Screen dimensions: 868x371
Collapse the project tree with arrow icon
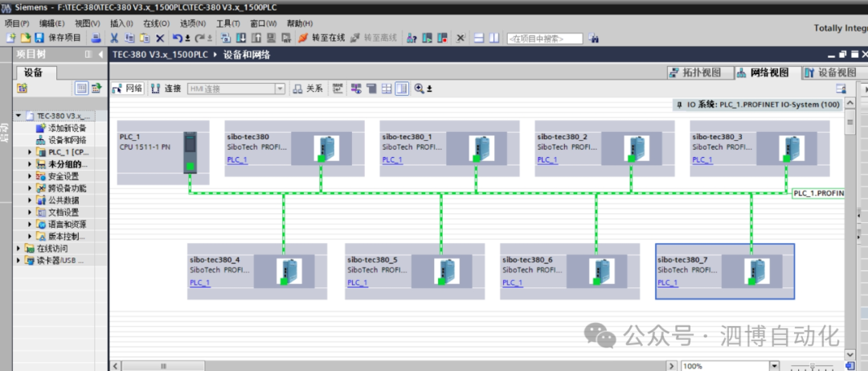100,55
